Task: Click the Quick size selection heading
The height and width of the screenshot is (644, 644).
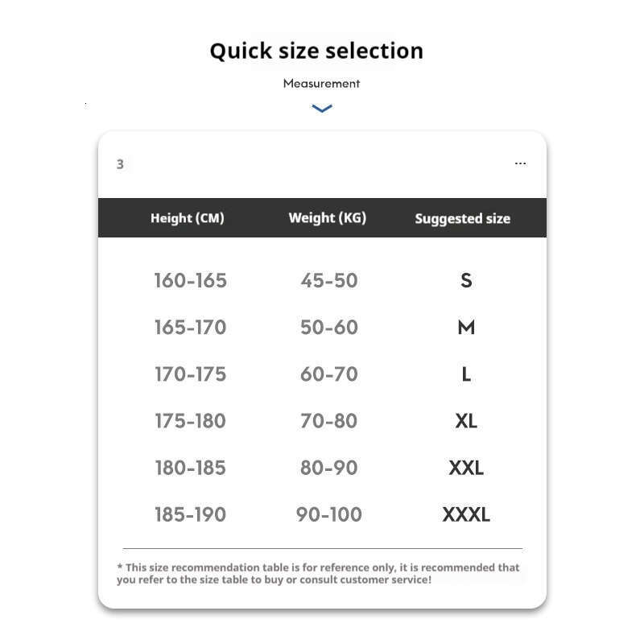Action: point(316,51)
